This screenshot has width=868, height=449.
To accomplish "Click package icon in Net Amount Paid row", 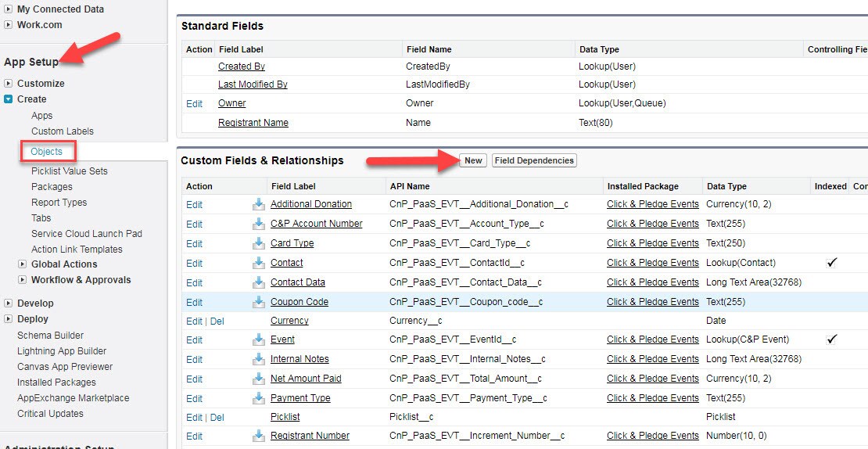I will coord(259,379).
